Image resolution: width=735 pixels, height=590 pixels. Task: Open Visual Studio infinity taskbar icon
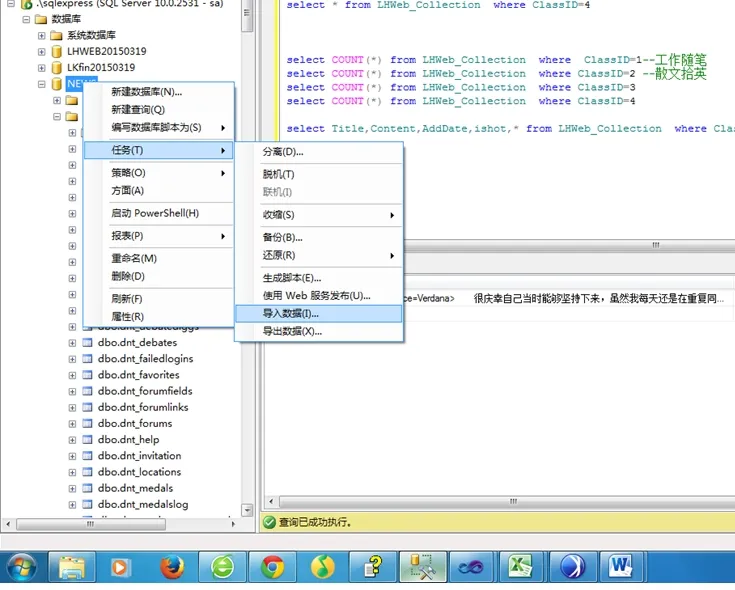point(473,568)
